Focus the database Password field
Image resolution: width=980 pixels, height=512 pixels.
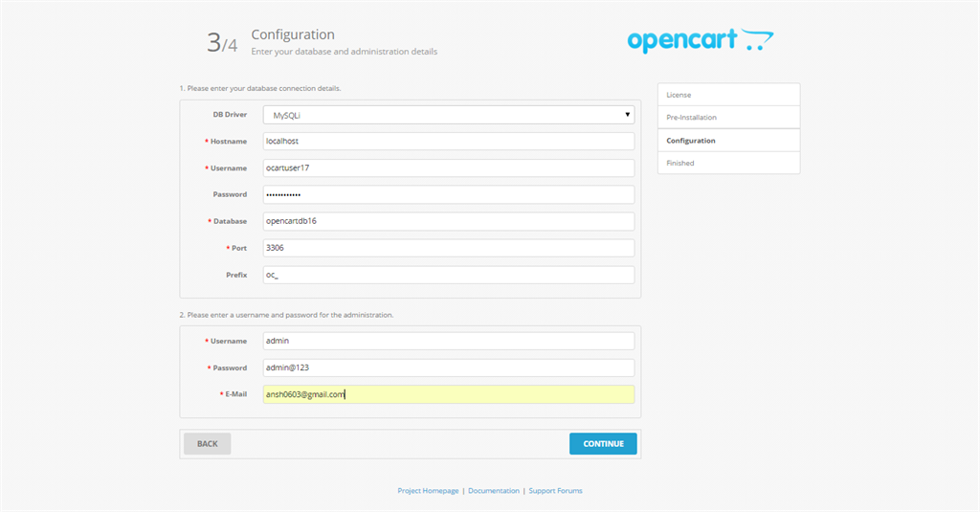pos(449,195)
